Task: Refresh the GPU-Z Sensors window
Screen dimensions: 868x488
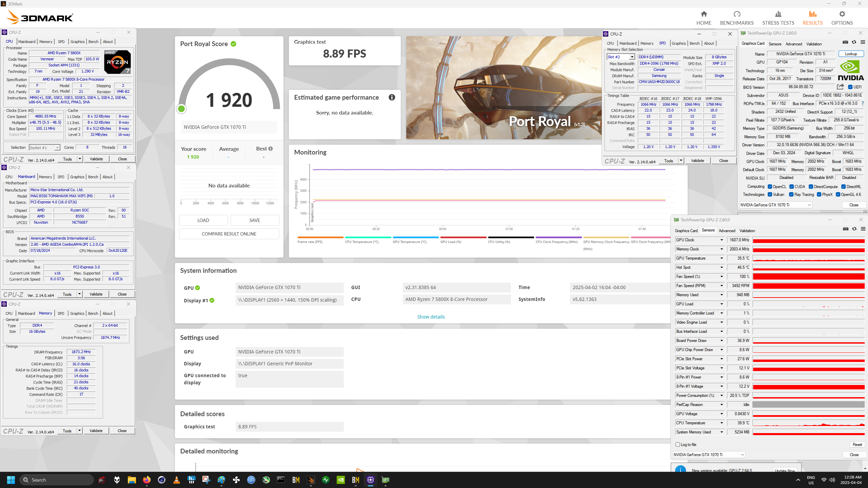Action: pyautogui.click(x=854, y=229)
